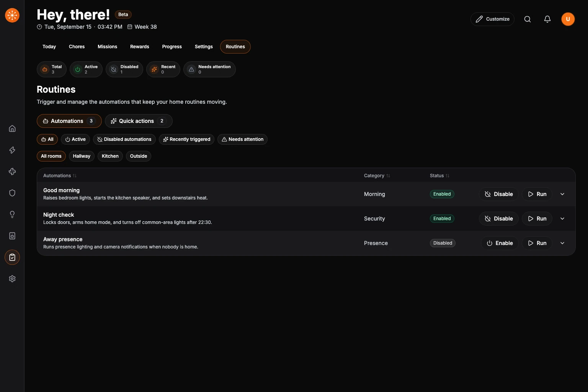This screenshot has width=588, height=392.
Task: Expand the Night check row chevron
Action: tap(562, 219)
